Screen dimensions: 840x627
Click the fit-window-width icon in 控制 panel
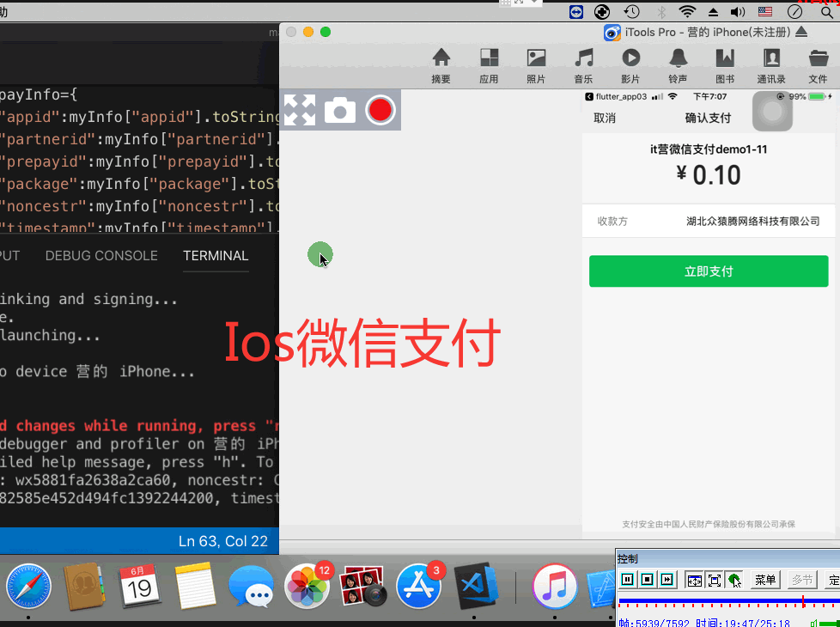click(x=694, y=580)
